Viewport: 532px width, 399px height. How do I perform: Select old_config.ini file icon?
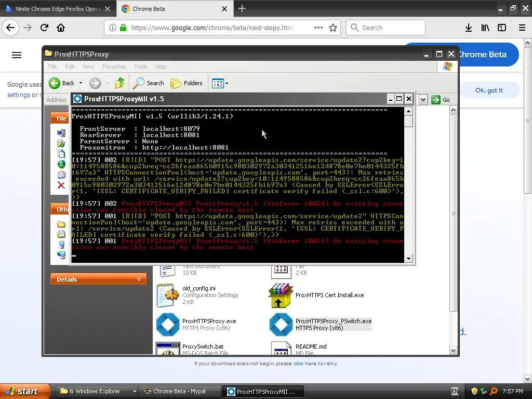[168, 295]
